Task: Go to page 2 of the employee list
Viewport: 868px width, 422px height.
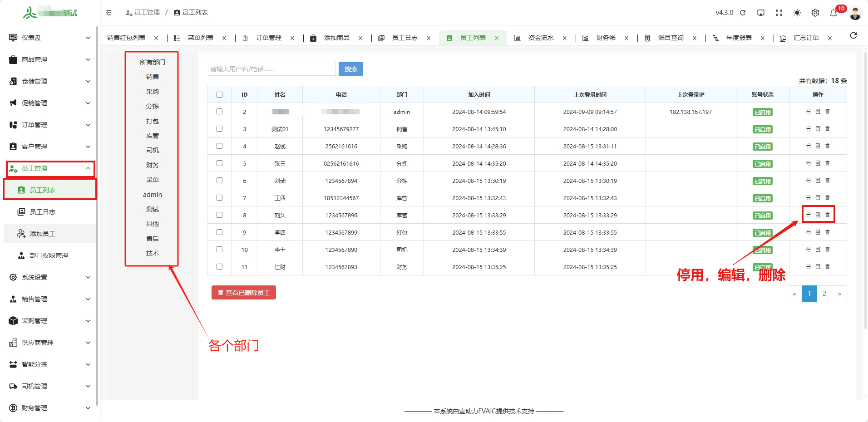Action: click(x=824, y=294)
